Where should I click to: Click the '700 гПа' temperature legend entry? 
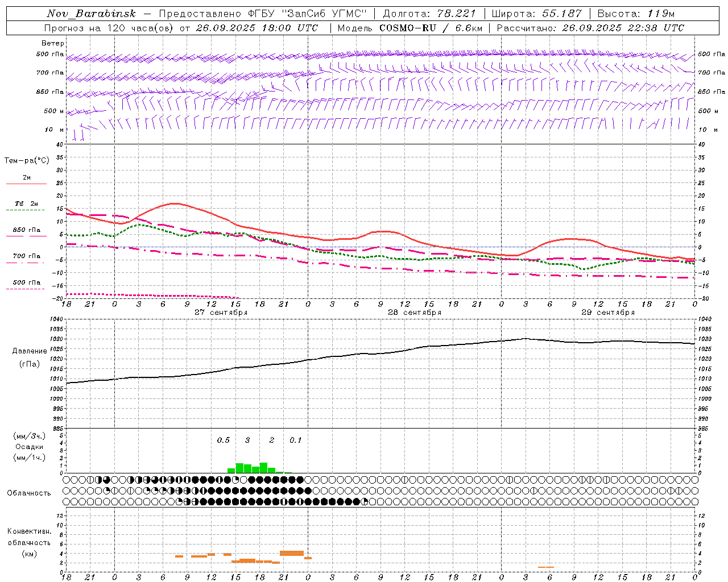pos(27,256)
